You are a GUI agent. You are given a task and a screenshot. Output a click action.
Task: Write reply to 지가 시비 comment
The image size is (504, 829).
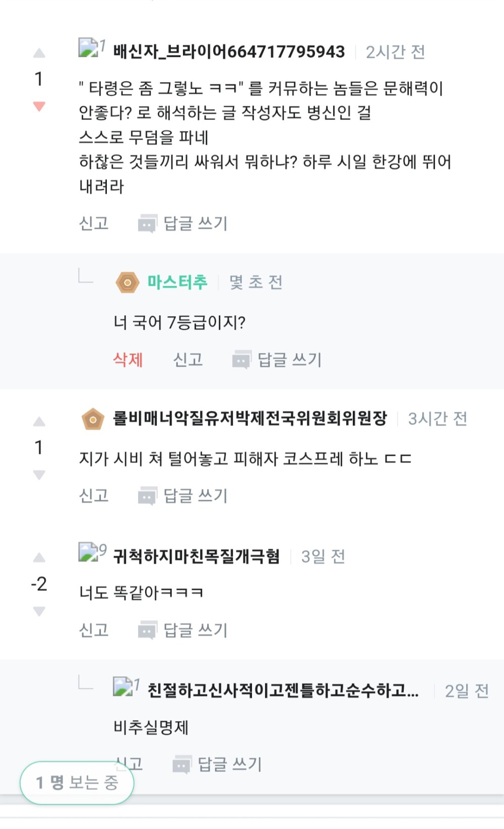point(195,496)
